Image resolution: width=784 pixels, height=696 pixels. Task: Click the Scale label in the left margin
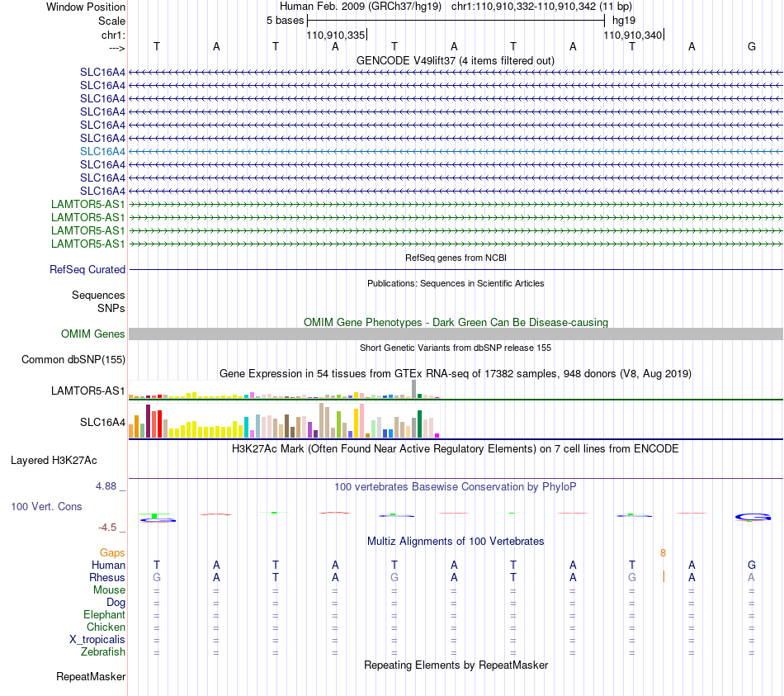coord(111,21)
